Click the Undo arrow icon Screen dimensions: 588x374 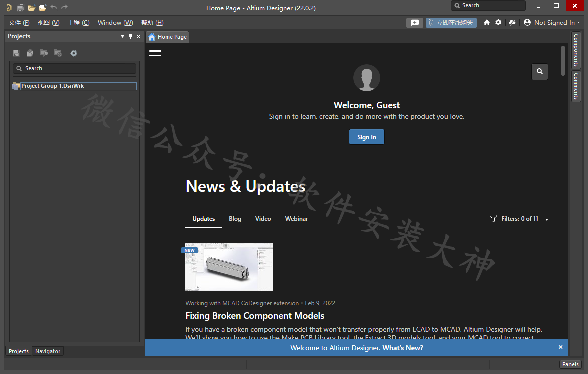(53, 7)
